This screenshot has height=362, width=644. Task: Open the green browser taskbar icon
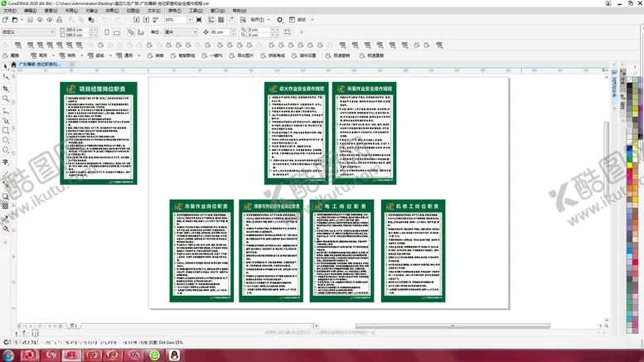pos(155,355)
